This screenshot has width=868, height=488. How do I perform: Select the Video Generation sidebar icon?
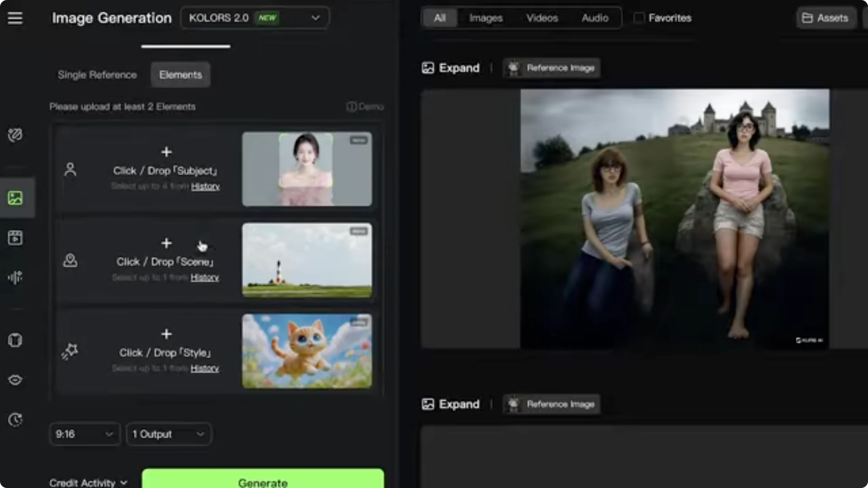15,238
